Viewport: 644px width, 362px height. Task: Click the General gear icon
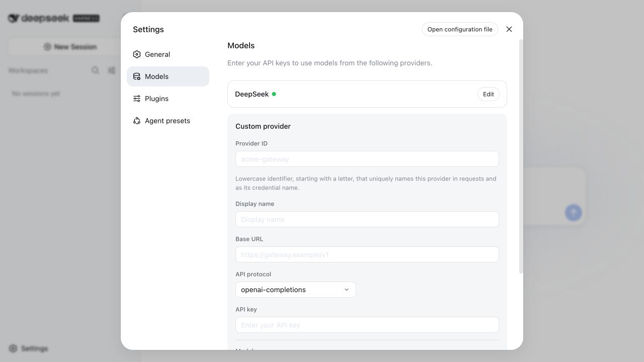click(x=137, y=54)
